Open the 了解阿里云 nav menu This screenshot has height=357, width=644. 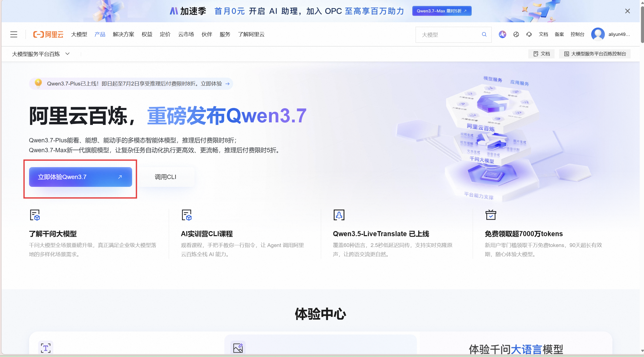251,34
